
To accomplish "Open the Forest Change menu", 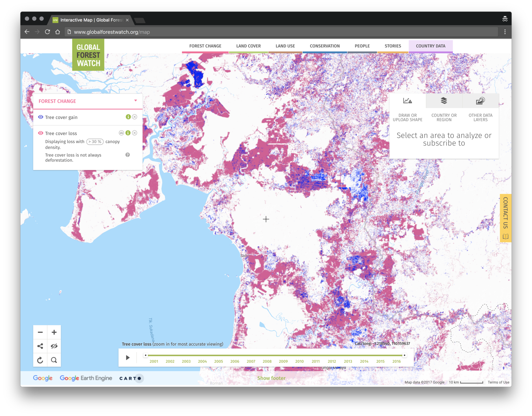I will (205, 46).
